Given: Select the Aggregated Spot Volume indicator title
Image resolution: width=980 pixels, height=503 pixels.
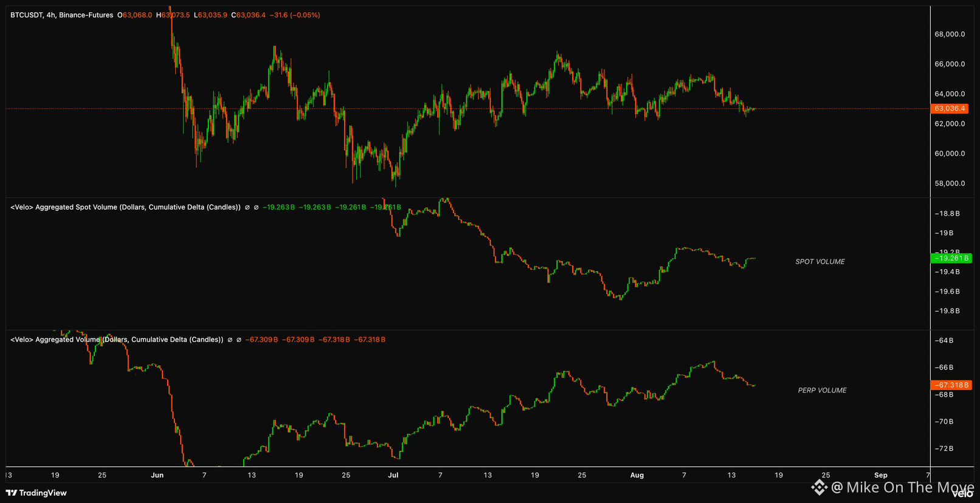Looking at the screenshot, I should click(x=125, y=207).
